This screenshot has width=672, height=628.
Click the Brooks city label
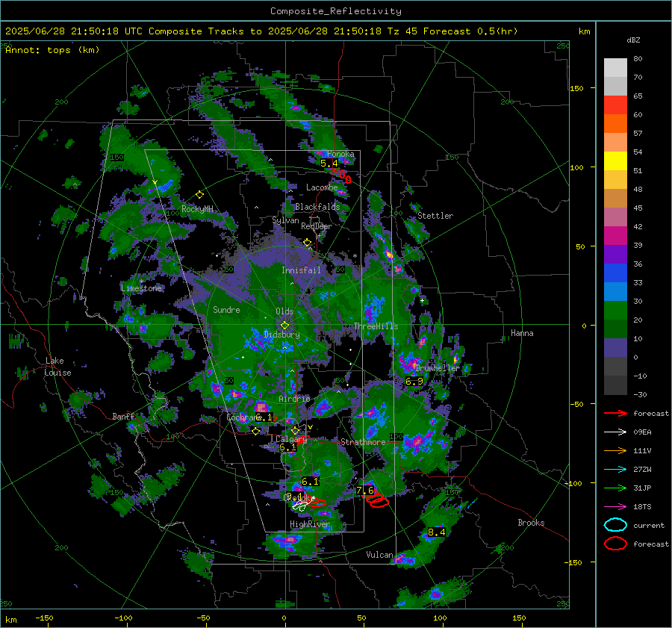531,523
